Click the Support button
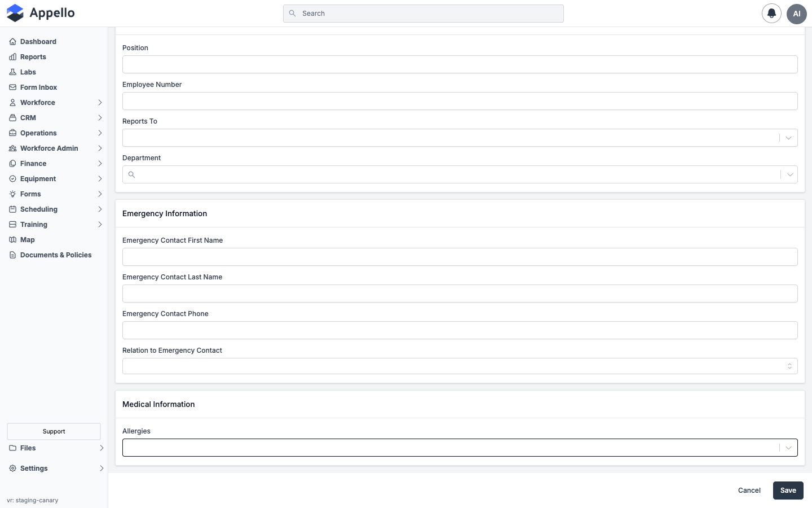This screenshot has width=812, height=508. point(54,431)
